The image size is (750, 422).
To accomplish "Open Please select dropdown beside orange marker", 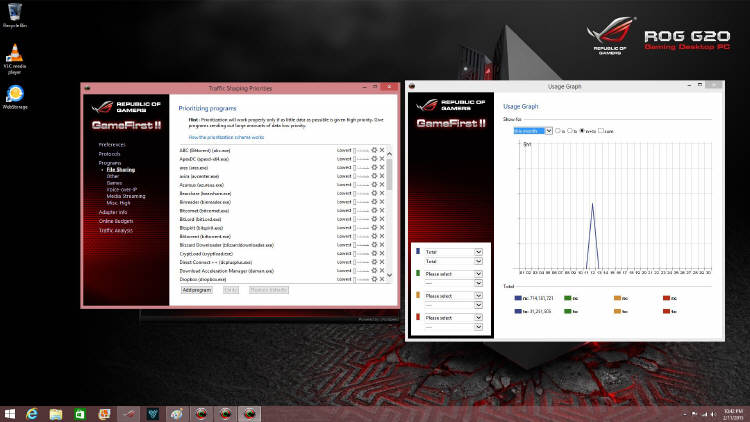I will [x=453, y=296].
